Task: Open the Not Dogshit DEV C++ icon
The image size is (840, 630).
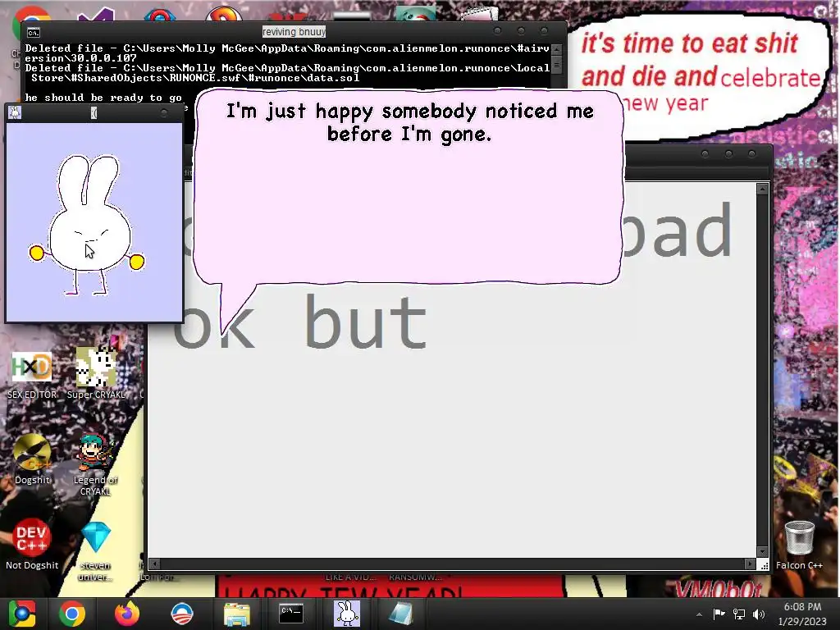Action: coord(32,544)
